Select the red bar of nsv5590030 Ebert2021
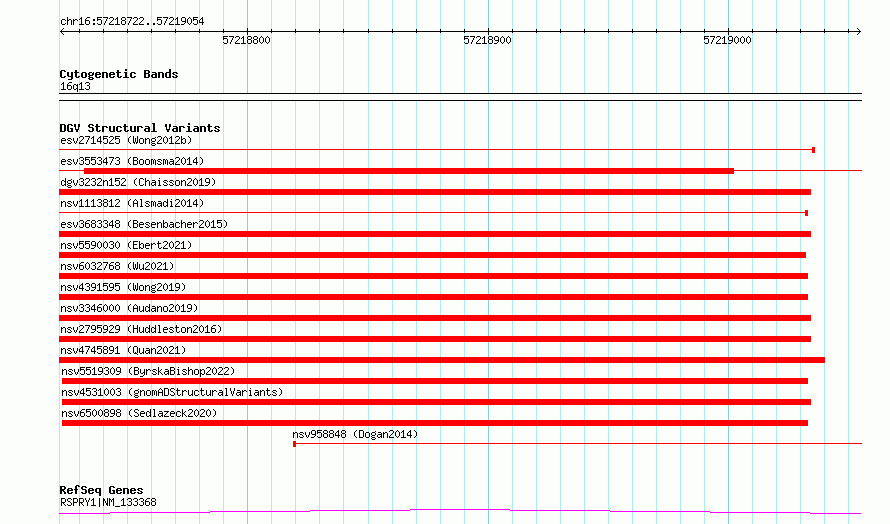 433,255
